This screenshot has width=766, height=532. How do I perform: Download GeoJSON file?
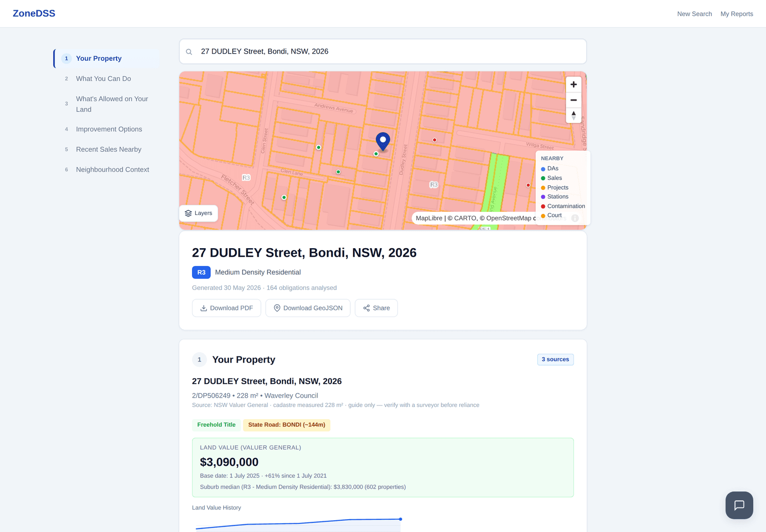click(308, 308)
